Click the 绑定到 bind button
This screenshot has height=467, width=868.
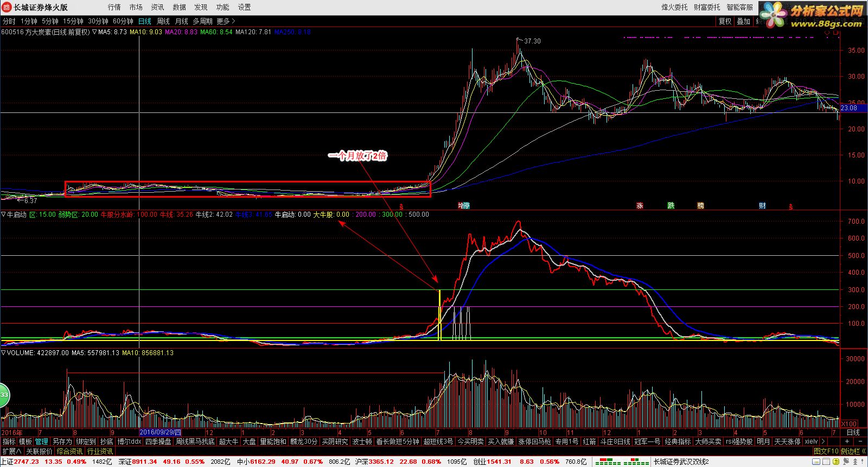coord(86,441)
